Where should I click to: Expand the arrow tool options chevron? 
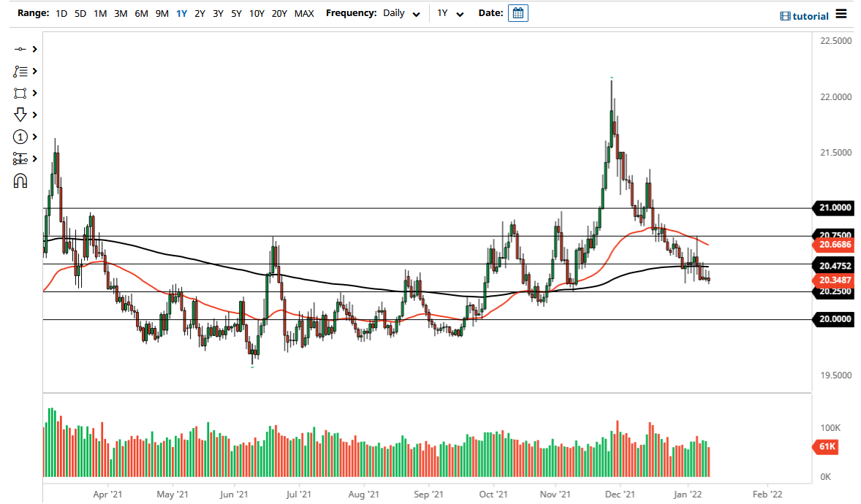[33, 115]
